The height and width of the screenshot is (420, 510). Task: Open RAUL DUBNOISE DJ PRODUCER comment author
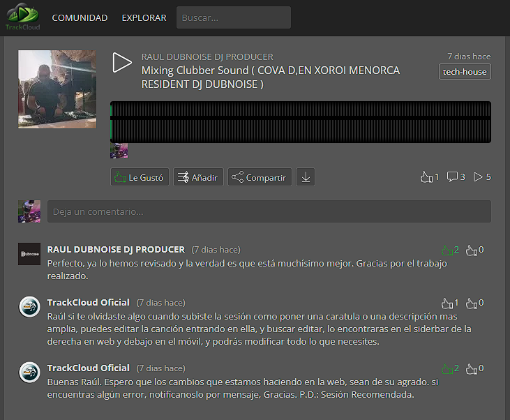pyautogui.click(x=116, y=250)
